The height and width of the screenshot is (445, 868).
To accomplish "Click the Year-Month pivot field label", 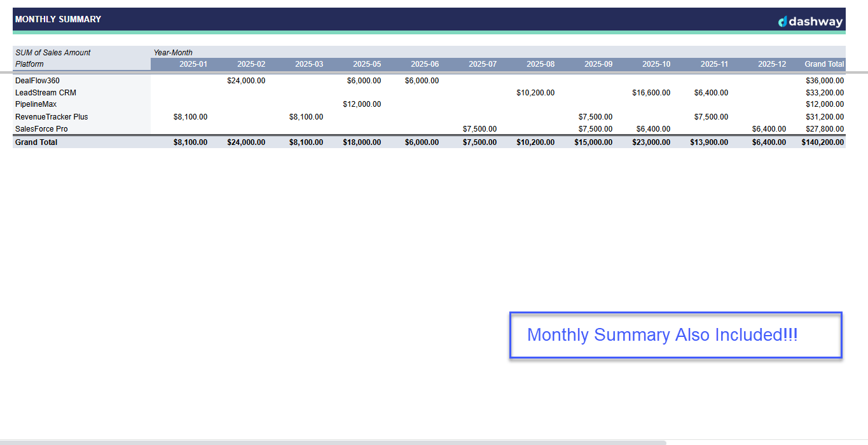I will point(173,53).
